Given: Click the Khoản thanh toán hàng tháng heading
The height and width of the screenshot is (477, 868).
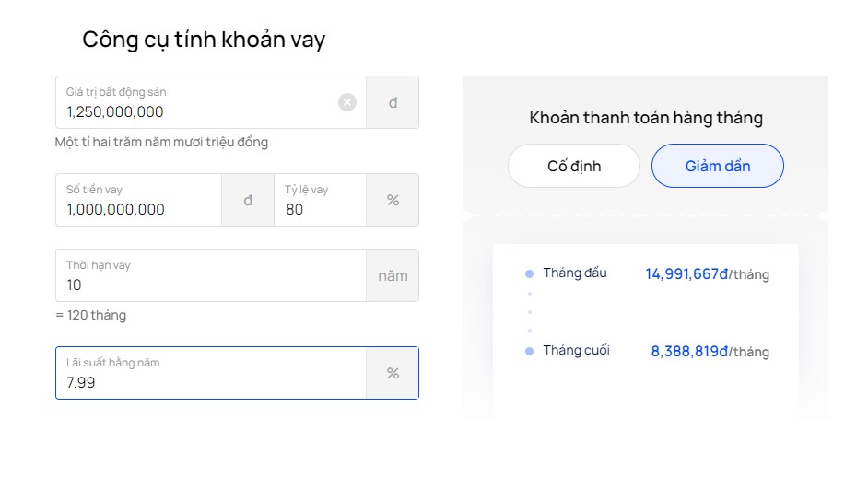Looking at the screenshot, I should (646, 118).
